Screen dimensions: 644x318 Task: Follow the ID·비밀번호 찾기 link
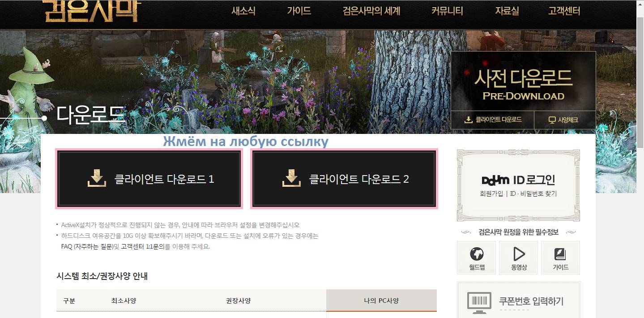(533, 194)
